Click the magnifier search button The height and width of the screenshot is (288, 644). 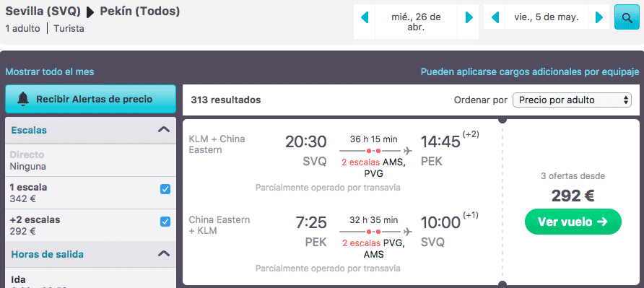coord(627,17)
